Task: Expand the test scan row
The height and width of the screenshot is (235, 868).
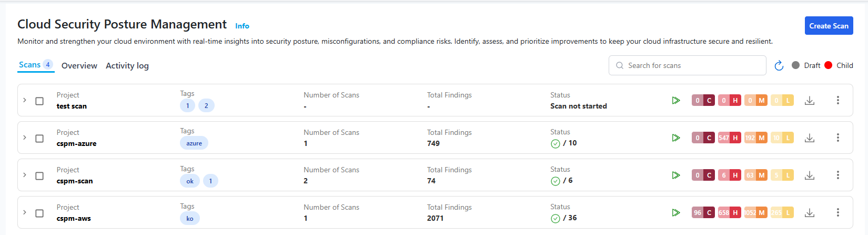Action: [24, 100]
